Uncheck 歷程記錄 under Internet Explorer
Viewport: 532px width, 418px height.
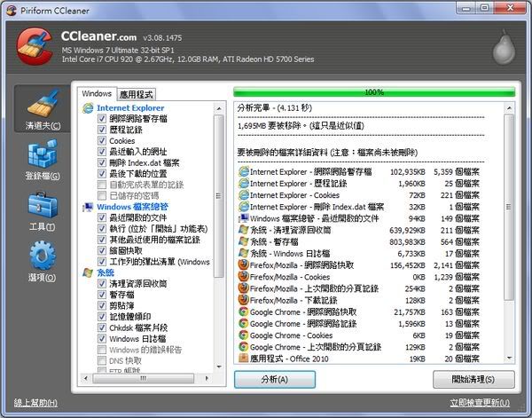pyautogui.click(x=101, y=130)
